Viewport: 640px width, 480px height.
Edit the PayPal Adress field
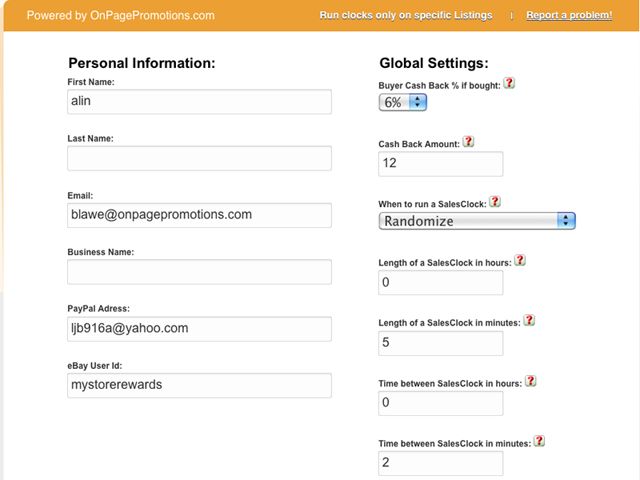tap(199, 329)
